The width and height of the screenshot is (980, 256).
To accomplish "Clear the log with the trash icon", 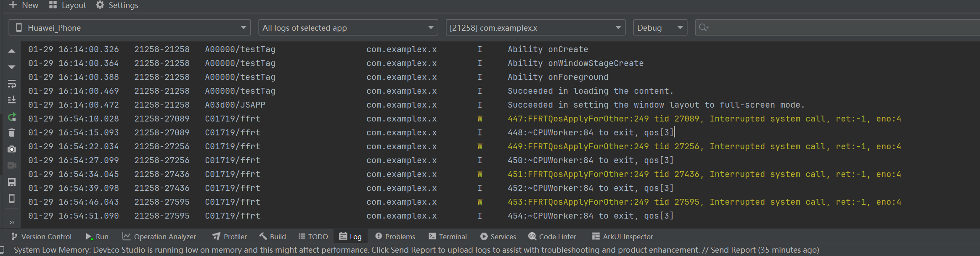I will coord(12,133).
